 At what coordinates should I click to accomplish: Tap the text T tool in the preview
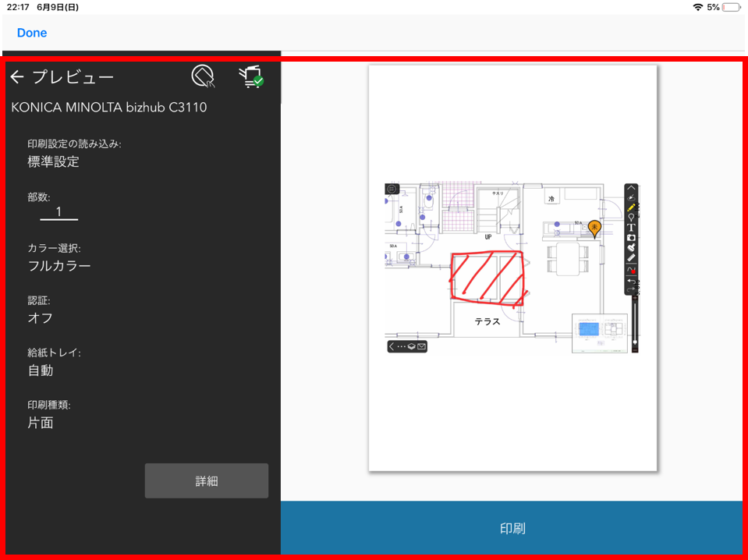click(631, 228)
